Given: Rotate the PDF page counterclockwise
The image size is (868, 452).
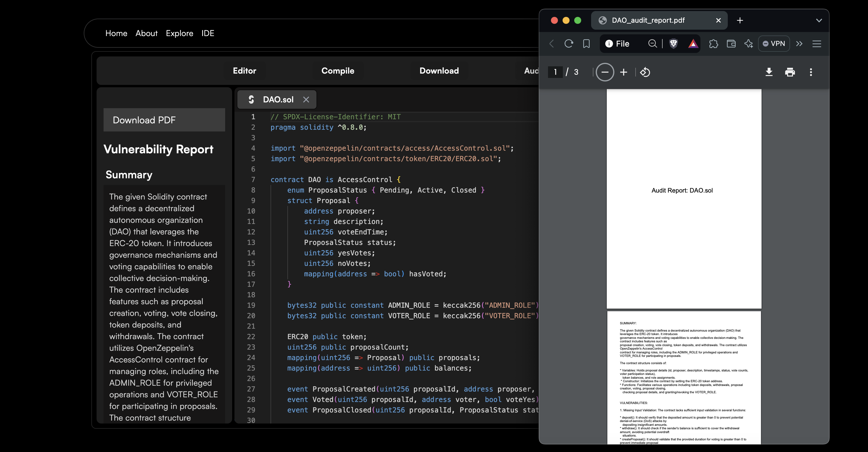Looking at the screenshot, I should [x=645, y=72].
